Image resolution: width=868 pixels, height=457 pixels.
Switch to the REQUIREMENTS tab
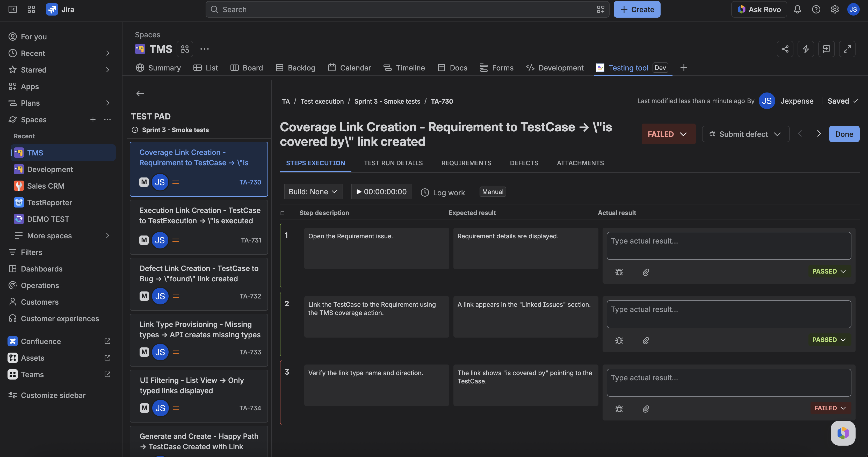[466, 163]
